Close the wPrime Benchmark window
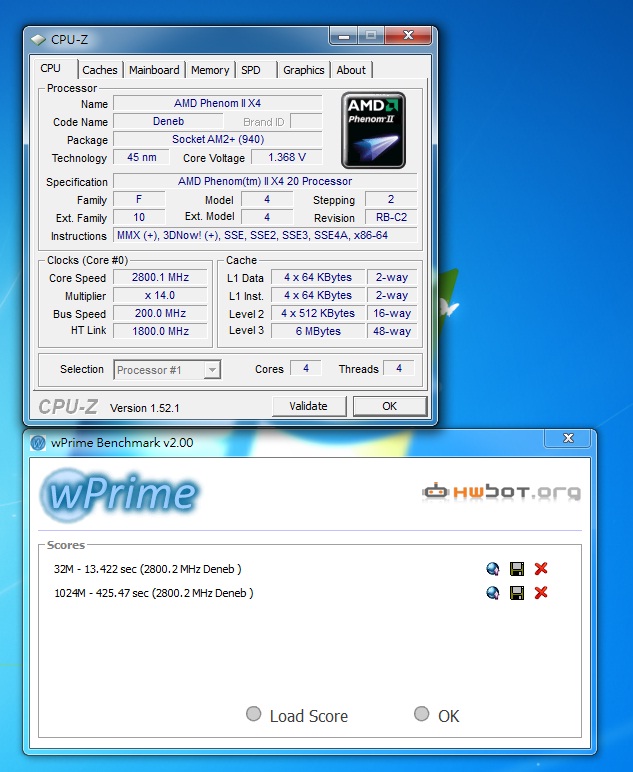This screenshot has height=772, width=633. pos(569,438)
